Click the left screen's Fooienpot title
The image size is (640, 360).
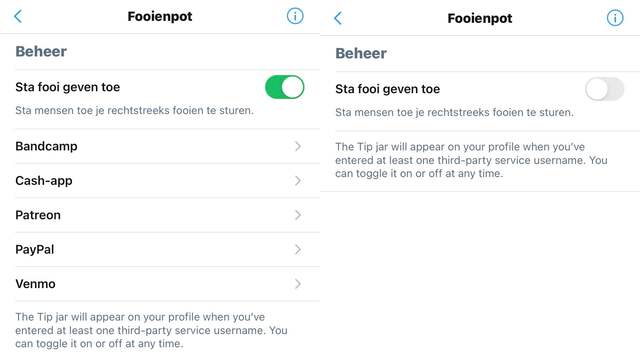click(160, 16)
